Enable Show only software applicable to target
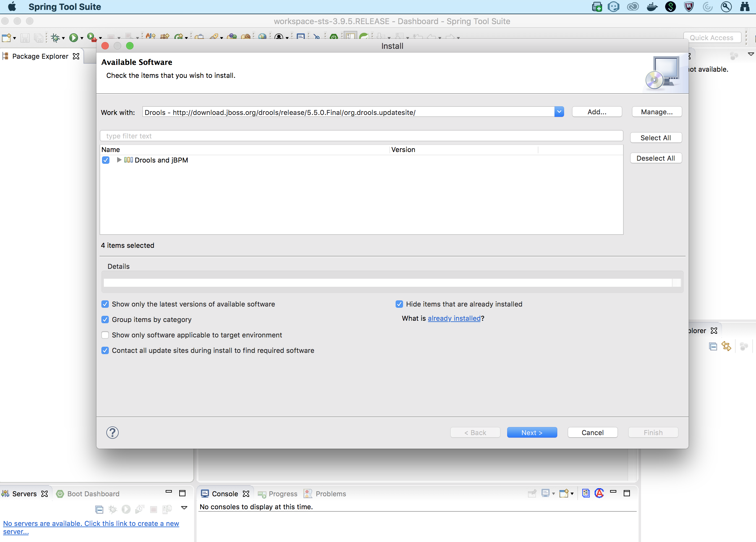The image size is (756, 542). (x=105, y=335)
